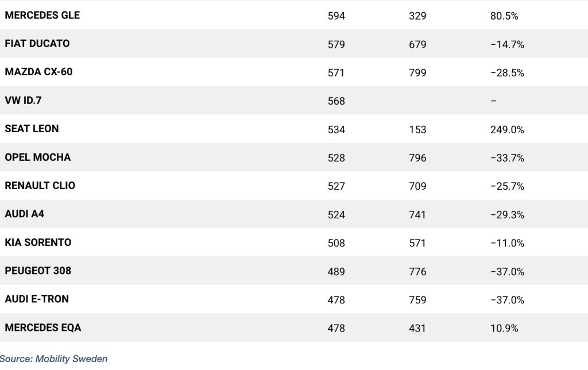Click the −14.7% value for Fiat Ducato
Image resolution: width=588 pixels, height=370 pixels.
507,44
